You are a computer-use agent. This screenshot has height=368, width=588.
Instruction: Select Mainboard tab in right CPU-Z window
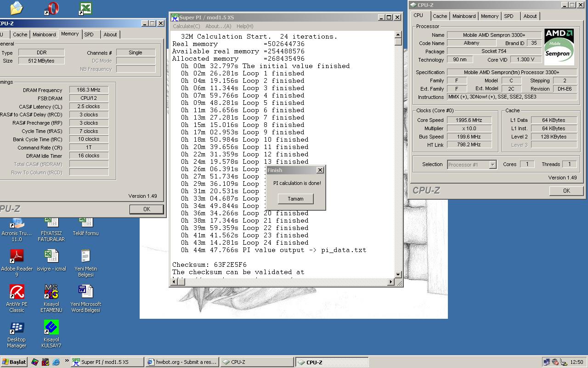point(464,16)
